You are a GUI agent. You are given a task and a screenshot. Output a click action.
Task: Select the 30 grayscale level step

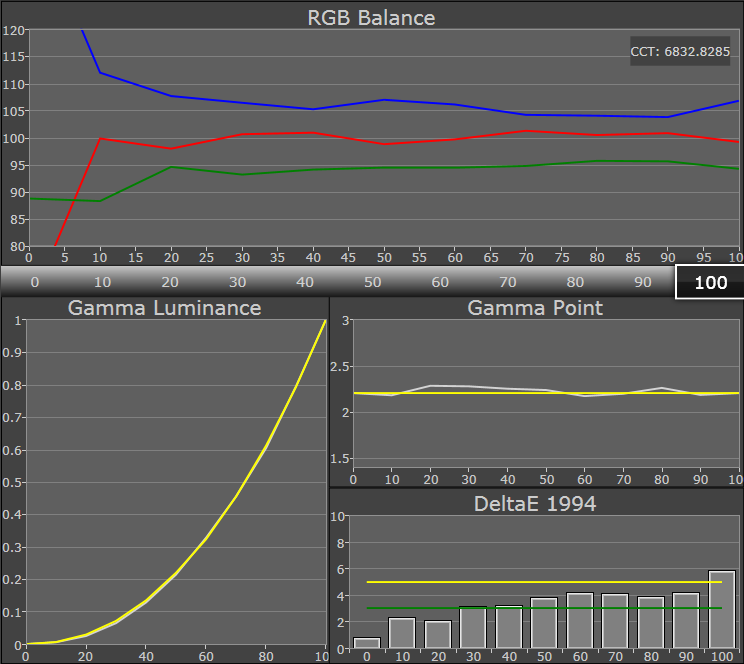tap(237, 282)
